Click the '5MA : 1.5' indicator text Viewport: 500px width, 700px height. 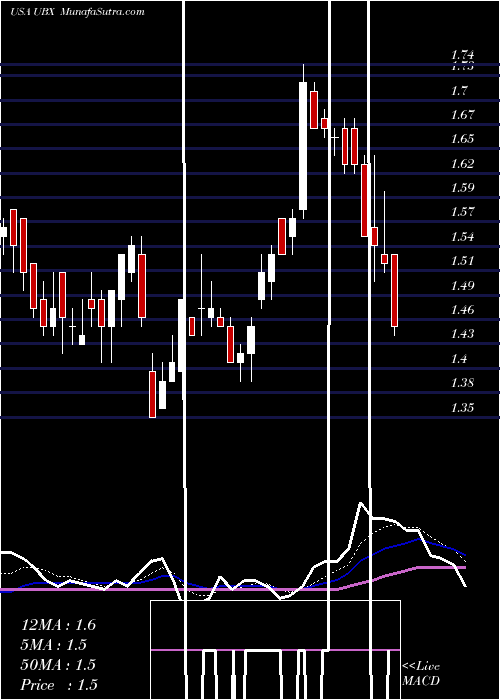(54, 645)
